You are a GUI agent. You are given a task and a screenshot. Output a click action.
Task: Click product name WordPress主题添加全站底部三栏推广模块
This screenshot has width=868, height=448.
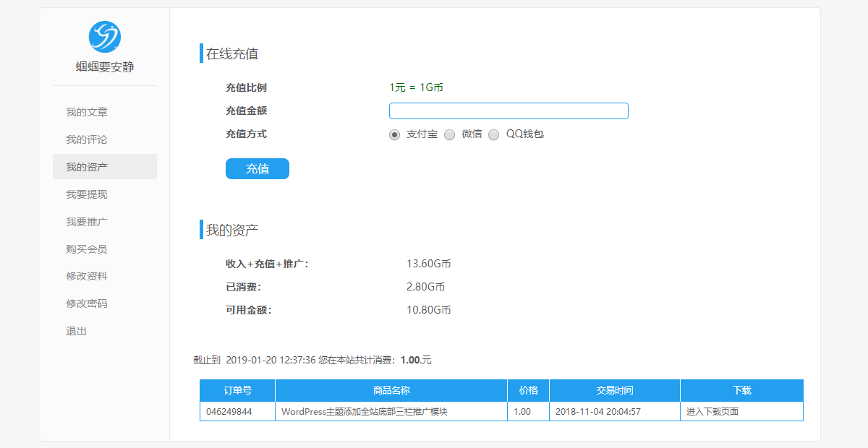365,410
